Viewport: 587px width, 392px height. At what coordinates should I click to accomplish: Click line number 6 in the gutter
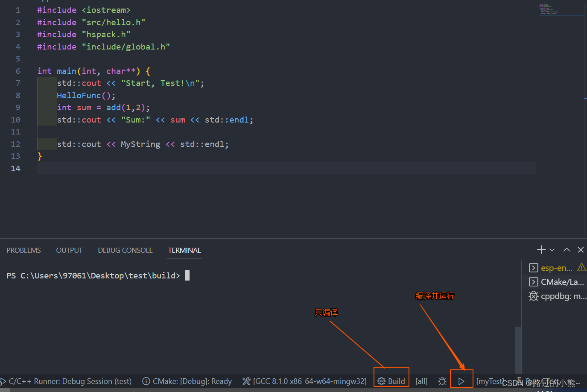18,71
